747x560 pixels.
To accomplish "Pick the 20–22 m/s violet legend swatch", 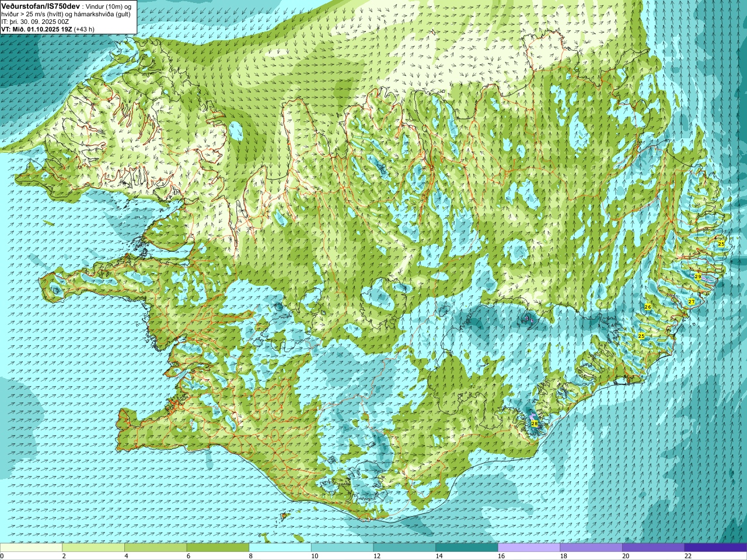I will (x=654, y=548).
